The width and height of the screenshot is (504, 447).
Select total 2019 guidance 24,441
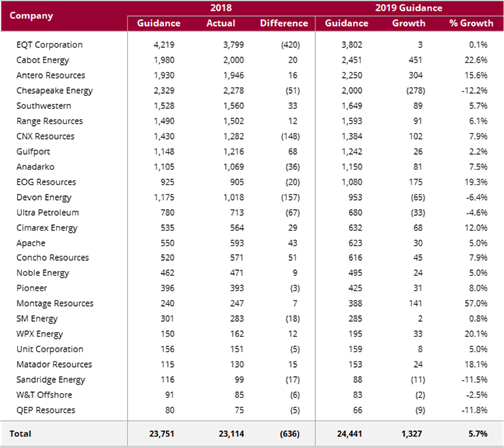coord(350,434)
